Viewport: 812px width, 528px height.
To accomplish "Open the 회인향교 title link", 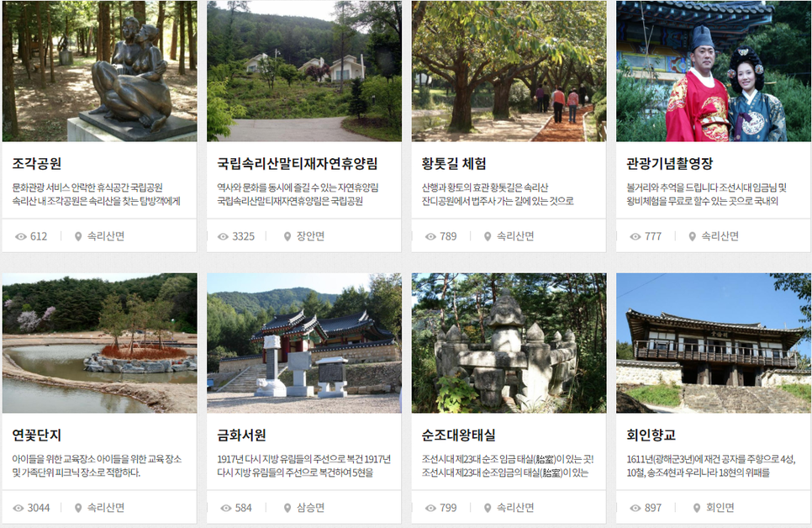I will click(651, 435).
